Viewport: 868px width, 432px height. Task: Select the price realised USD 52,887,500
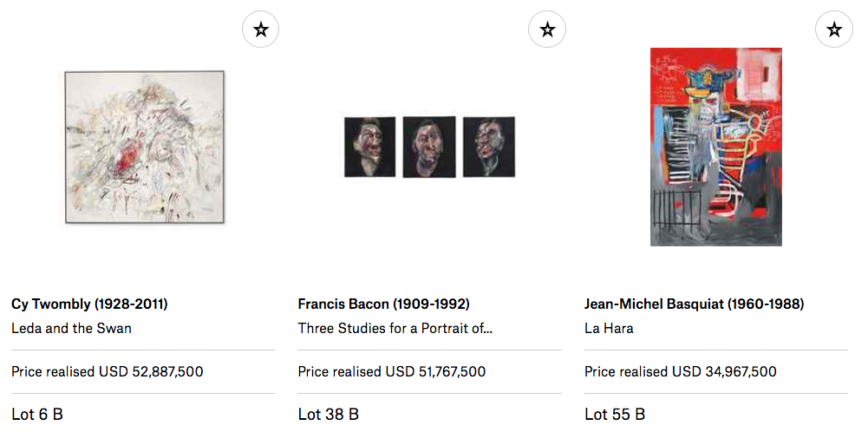coord(108,372)
